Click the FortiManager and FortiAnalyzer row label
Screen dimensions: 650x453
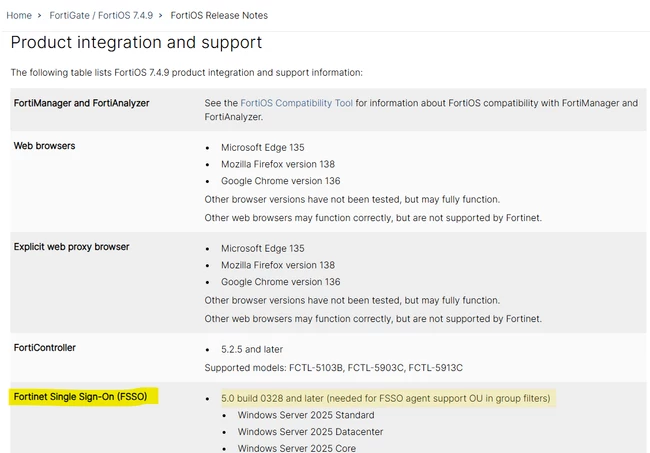coord(81,103)
